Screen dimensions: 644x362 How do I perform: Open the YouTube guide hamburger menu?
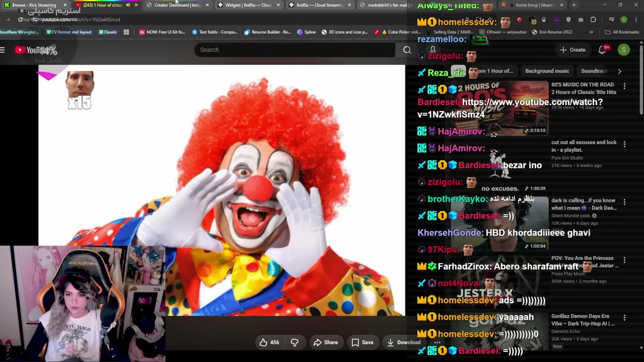[3, 50]
